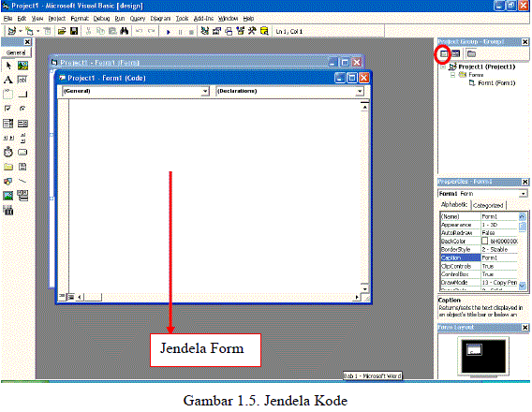Switch to the Alphabetic properties tab

[x=454, y=204]
